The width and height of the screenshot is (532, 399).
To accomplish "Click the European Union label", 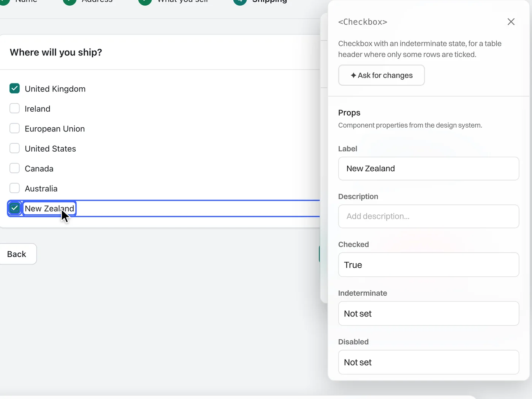I will click(55, 129).
